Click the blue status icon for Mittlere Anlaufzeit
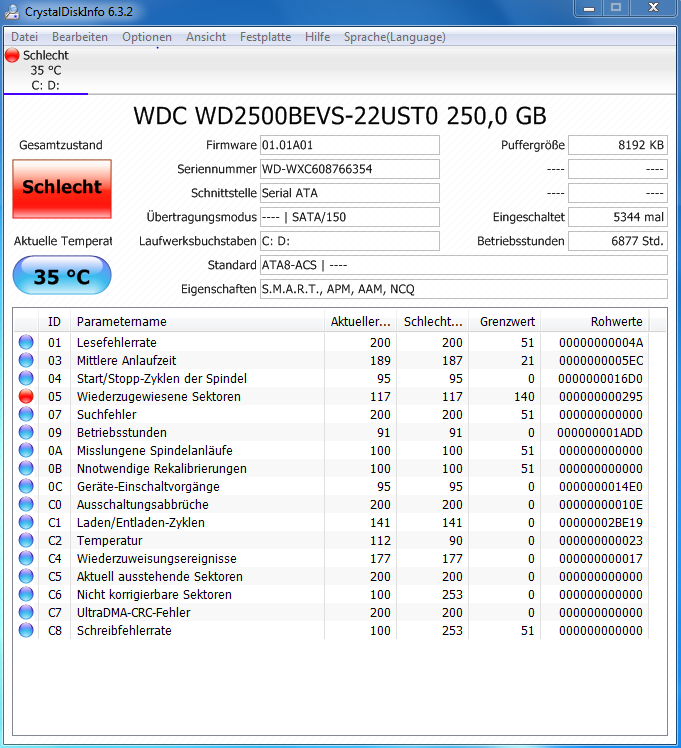Screen dimensions: 681x748 tap(26, 360)
